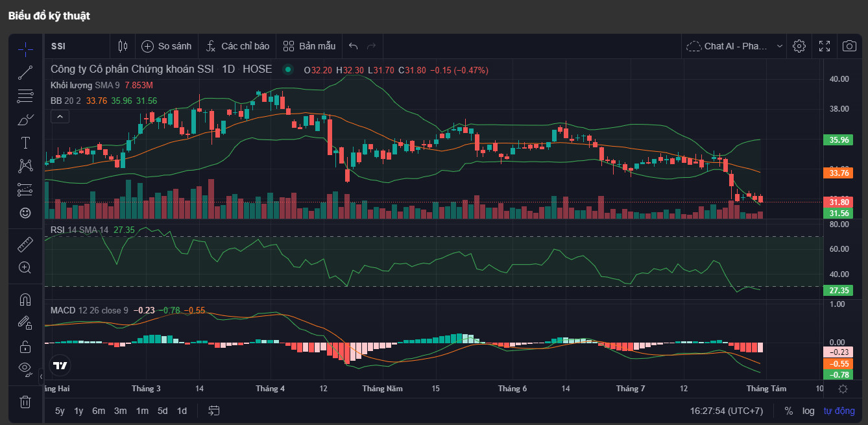Click the -0.55 MACD signal value label
Screen dimensions: 868x425
pyautogui.click(x=838, y=363)
